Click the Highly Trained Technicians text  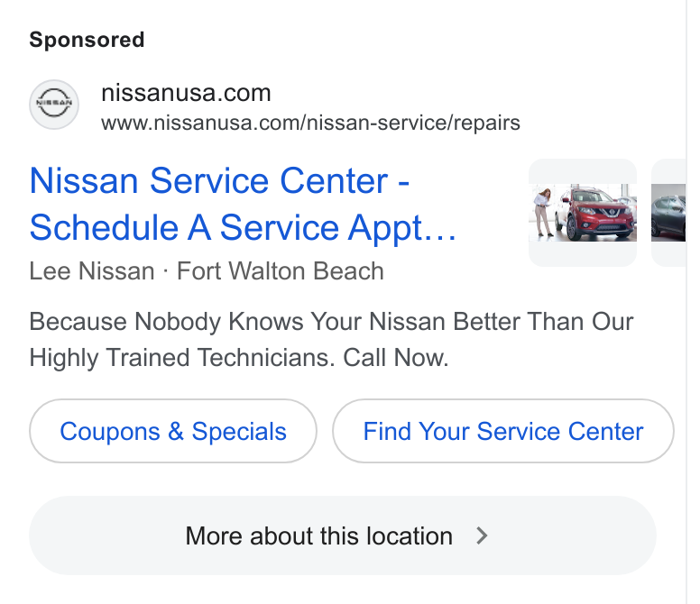coord(181,357)
